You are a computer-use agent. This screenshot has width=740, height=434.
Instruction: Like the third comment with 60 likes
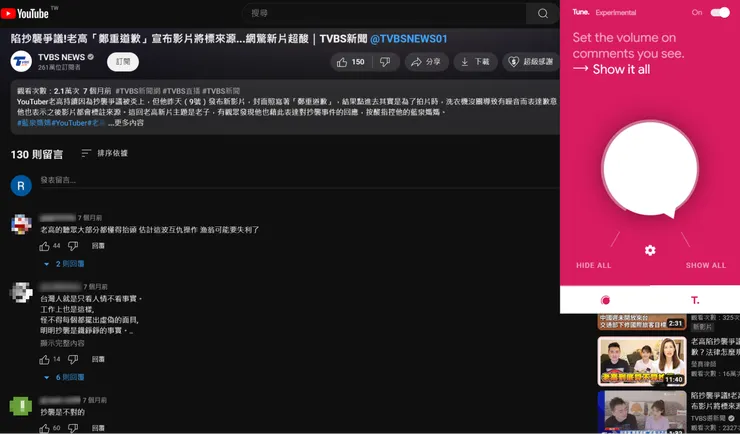coord(45,428)
